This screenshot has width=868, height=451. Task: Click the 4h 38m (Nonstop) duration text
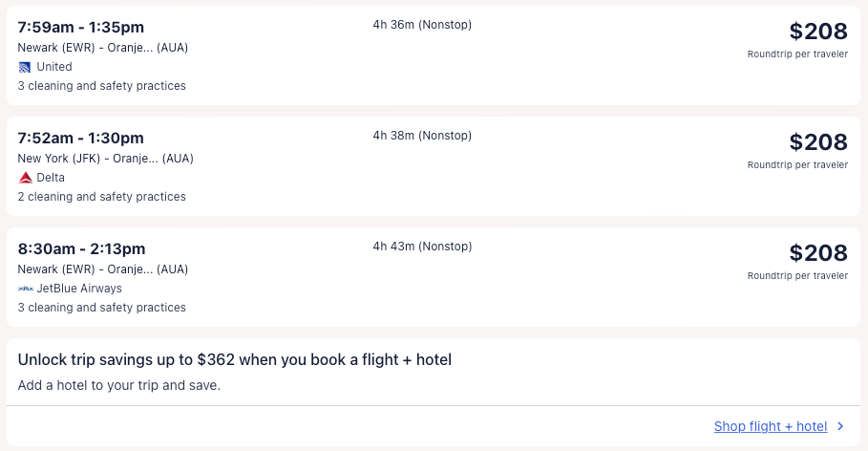[x=422, y=136]
